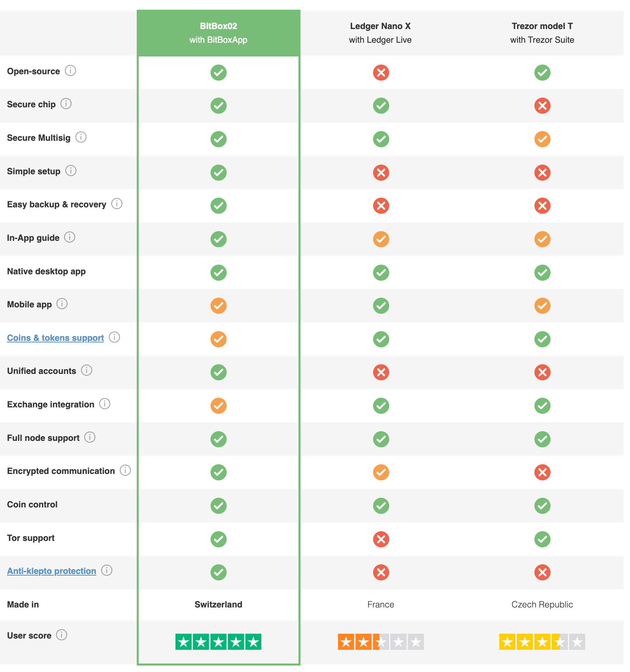
Task: Open the Open-source info tooltip
Action: tap(71, 71)
